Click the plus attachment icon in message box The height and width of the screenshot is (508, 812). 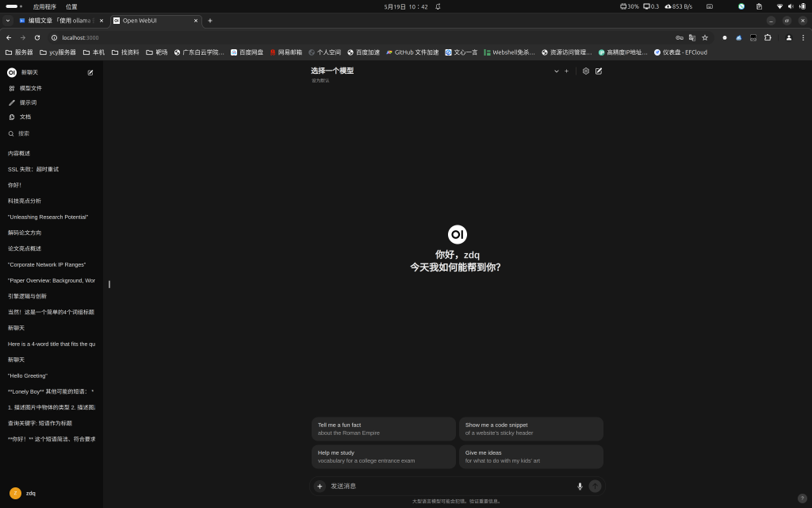click(320, 486)
